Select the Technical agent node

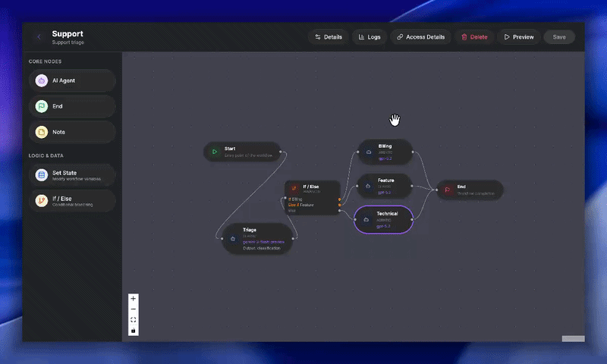(385, 219)
